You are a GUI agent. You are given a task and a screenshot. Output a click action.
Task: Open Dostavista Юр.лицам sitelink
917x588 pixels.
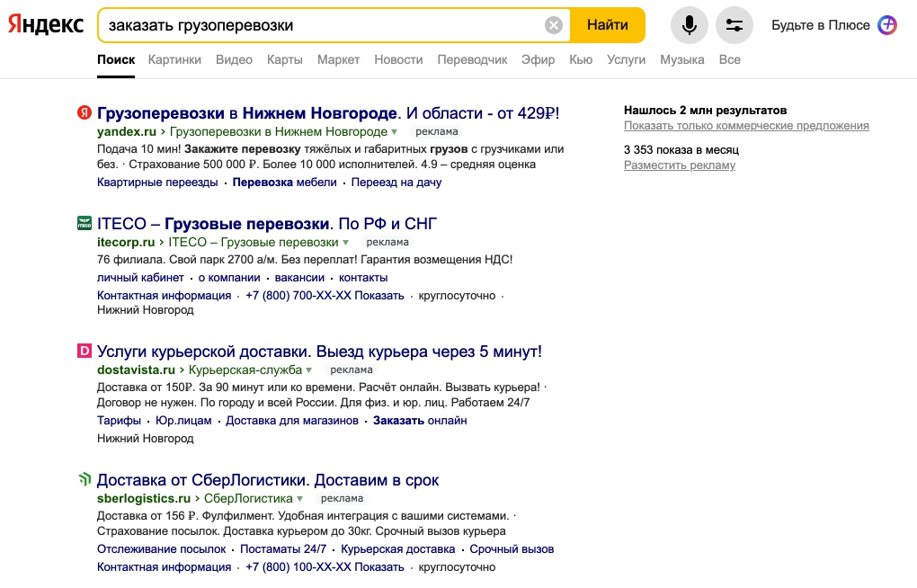183,420
